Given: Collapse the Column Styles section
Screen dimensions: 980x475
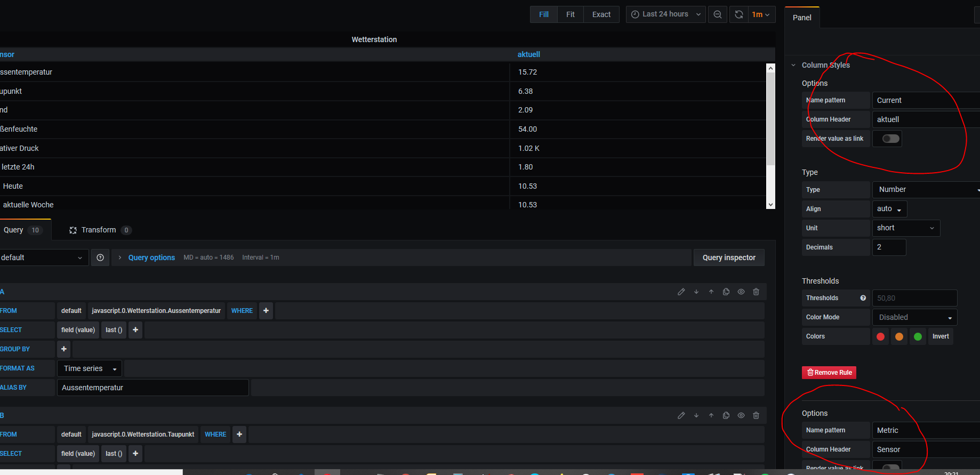Looking at the screenshot, I should (793, 65).
